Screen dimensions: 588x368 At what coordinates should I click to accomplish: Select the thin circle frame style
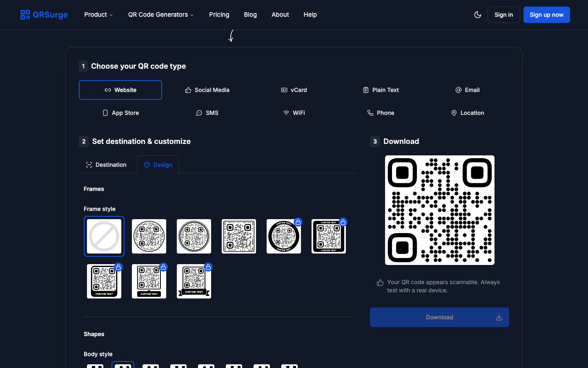(x=149, y=236)
